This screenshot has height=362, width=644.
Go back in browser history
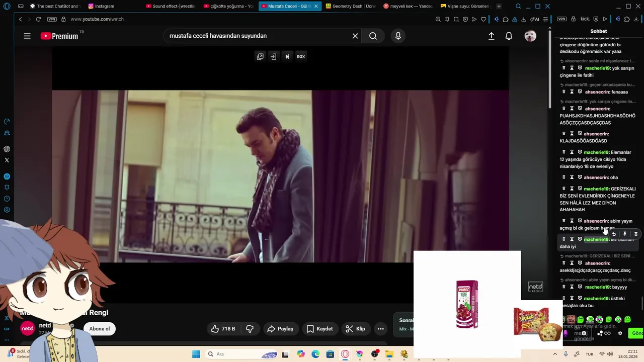click(20, 19)
